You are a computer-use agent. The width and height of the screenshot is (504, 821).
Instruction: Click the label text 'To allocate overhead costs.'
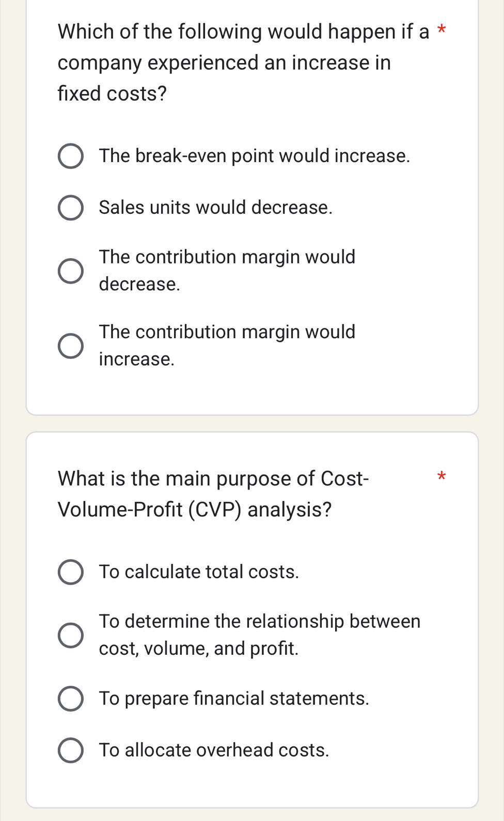click(x=214, y=750)
